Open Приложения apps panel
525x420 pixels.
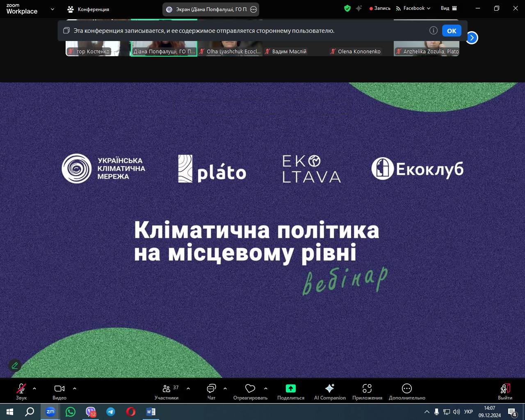tap(367, 392)
